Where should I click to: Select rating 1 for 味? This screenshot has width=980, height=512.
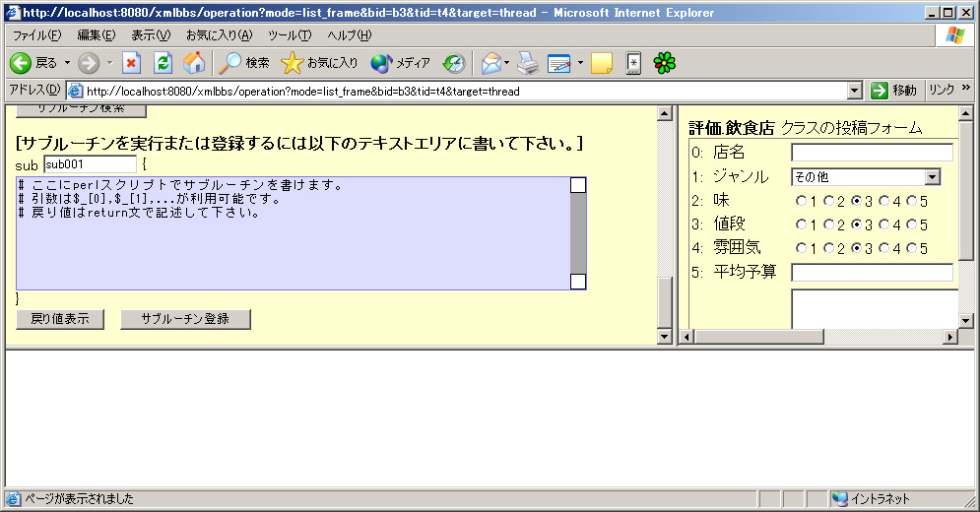point(801,201)
